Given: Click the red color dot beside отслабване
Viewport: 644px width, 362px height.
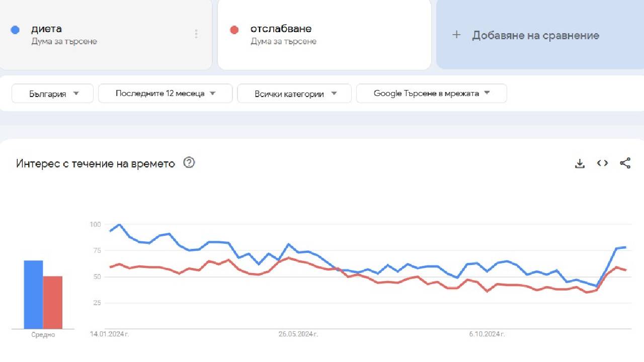Looking at the screenshot, I should (234, 29).
